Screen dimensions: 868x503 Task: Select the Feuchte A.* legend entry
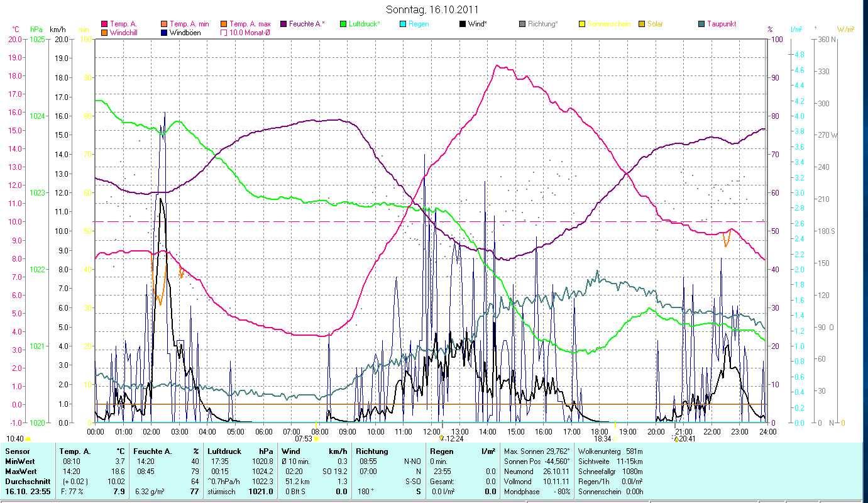306,24
